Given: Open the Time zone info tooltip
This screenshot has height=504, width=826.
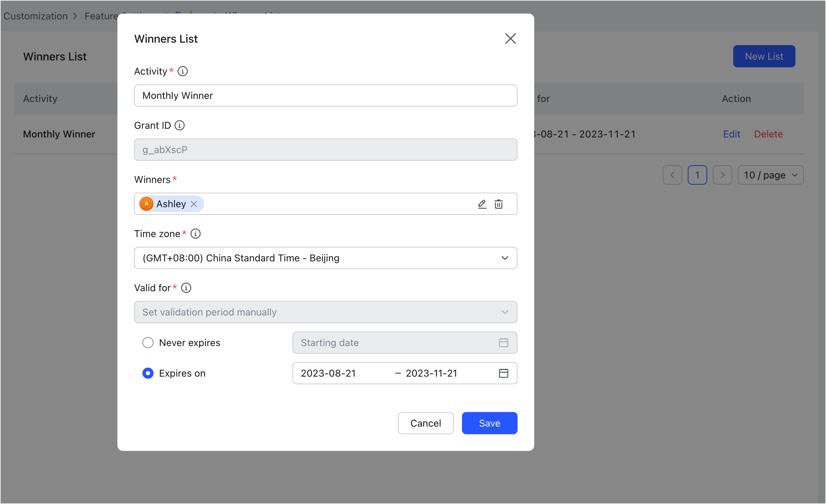Looking at the screenshot, I should point(195,234).
